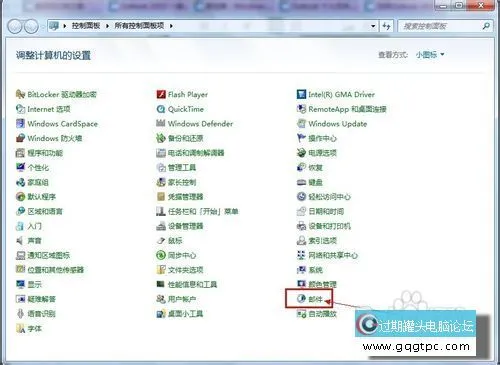Open 日期和时间 item
This screenshot has height=365, width=500.
320,211
